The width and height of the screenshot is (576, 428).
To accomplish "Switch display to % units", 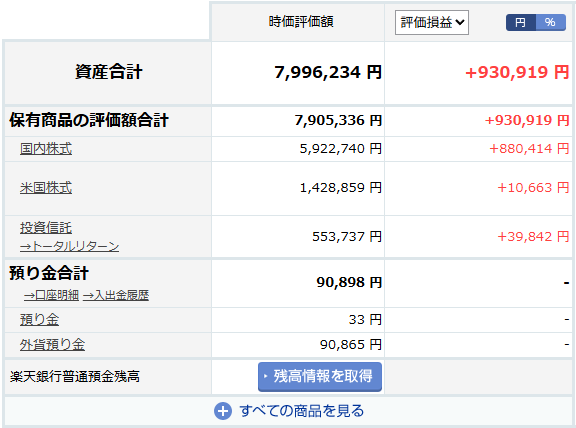I will (x=550, y=22).
